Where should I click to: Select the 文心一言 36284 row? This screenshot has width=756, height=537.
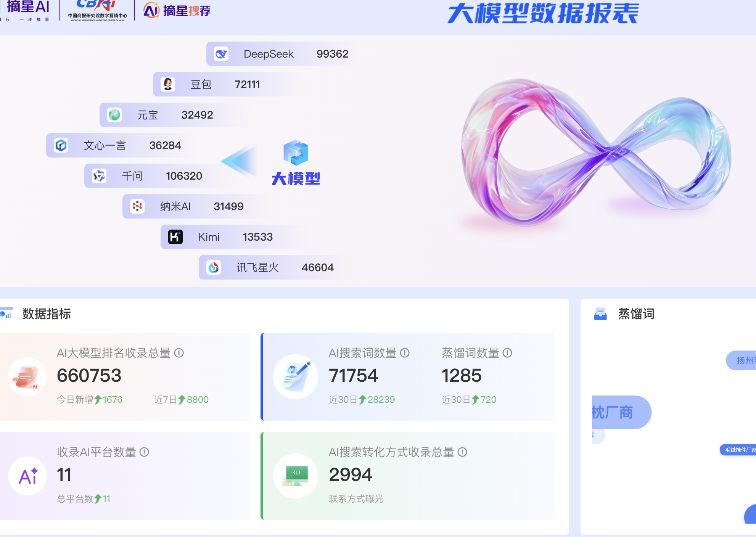[x=122, y=145]
